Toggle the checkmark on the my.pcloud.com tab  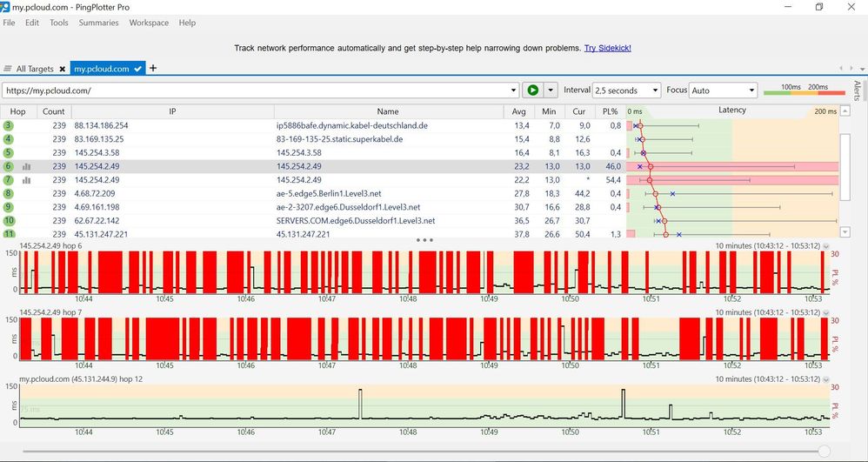(137, 69)
